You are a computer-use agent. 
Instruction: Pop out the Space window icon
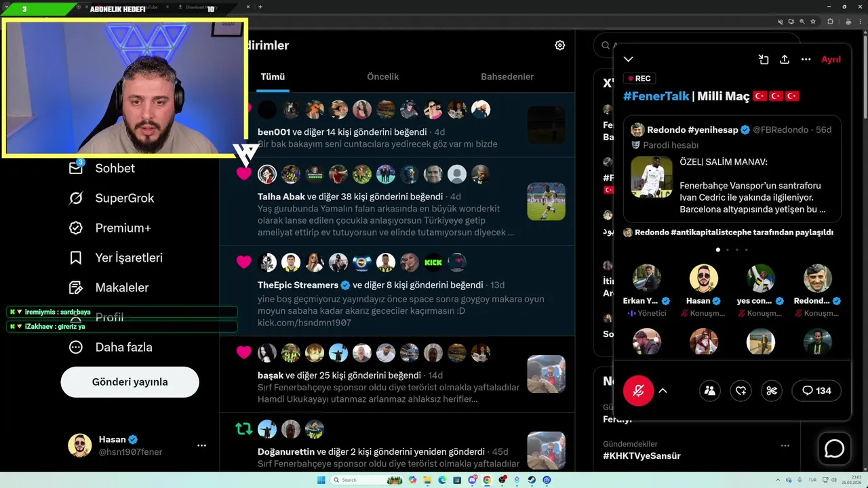coord(764,60)
